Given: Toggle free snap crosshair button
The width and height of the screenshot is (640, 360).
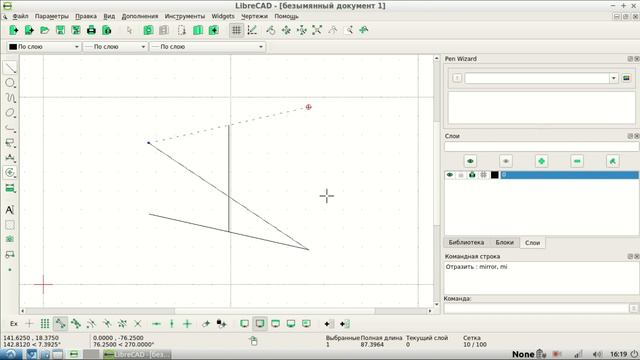Looking at the screenshot, I should click(x=29, y=324).
